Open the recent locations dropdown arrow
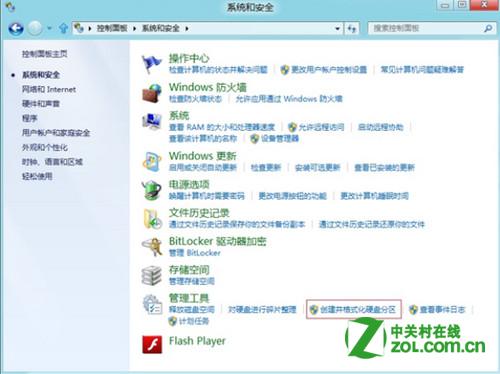The height and width of the screenshot is (374, 500). tap(49, 29)
